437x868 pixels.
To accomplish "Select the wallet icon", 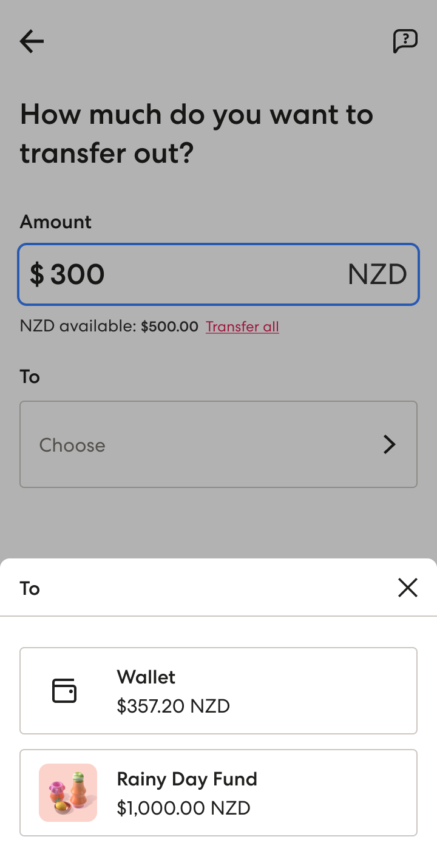I will [64, 691].
